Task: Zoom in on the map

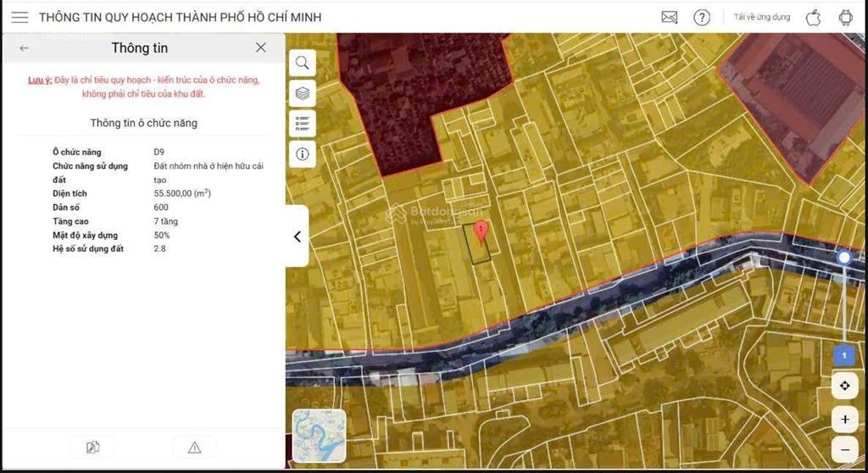Action: pyautogui.click(x=844, y=419)
